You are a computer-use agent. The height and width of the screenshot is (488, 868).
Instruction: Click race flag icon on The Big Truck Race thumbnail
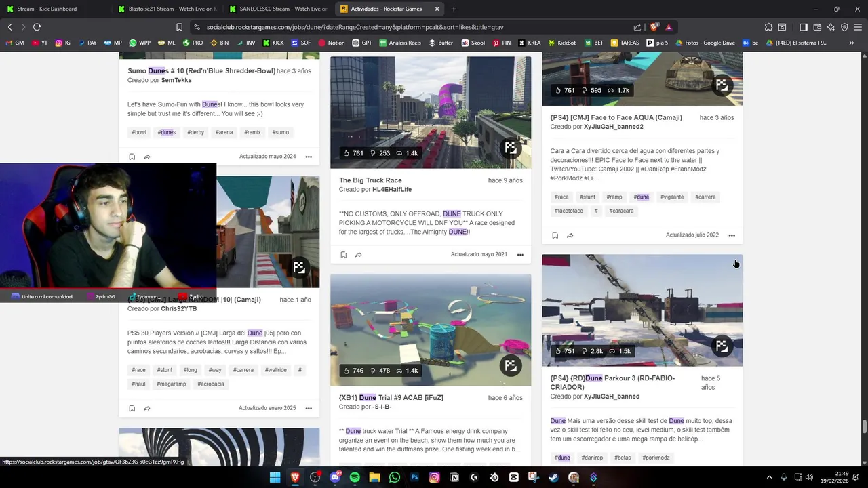[x=510, y=148]
